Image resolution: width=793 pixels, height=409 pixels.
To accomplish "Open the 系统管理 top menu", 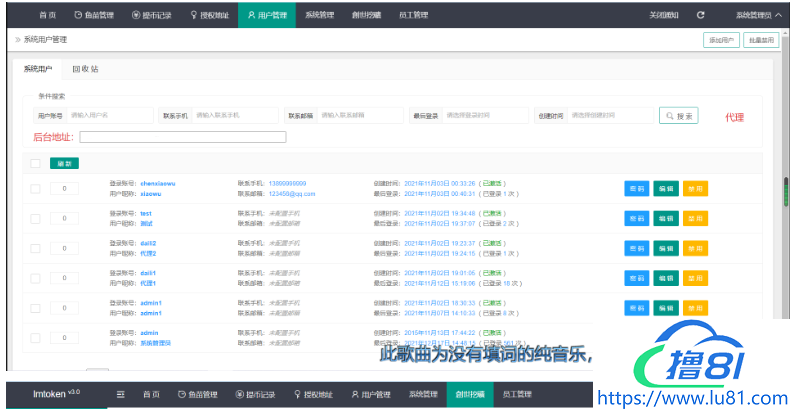I will [320, 15].
